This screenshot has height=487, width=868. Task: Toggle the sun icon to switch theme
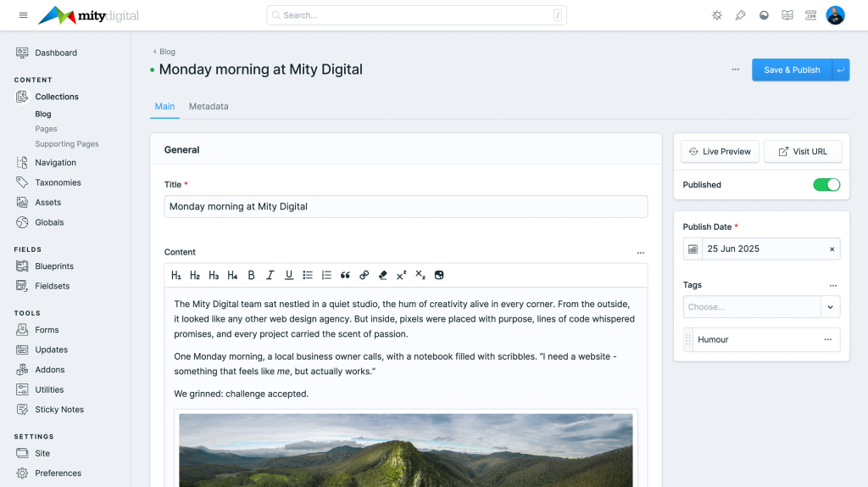(x=716, y=15)
